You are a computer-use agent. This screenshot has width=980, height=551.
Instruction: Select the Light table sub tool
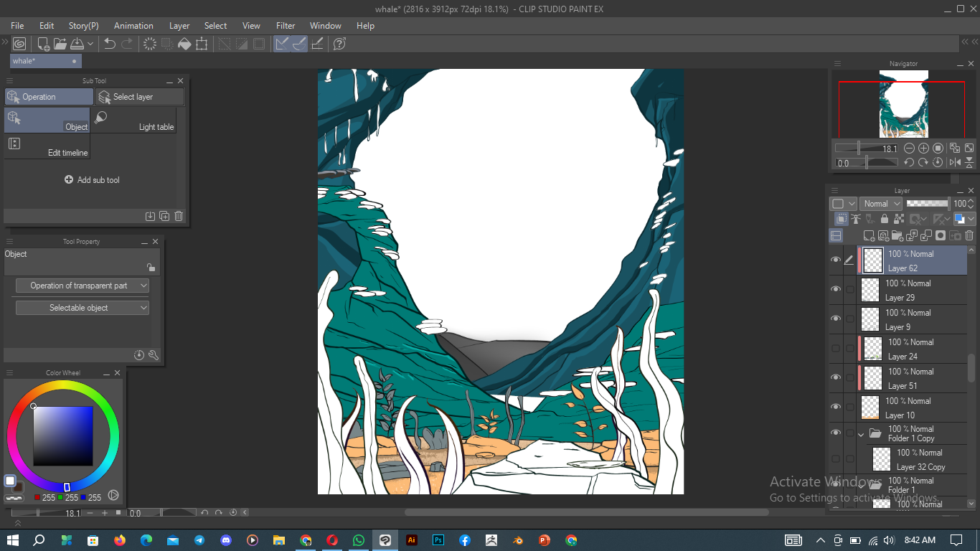point(133,120)
